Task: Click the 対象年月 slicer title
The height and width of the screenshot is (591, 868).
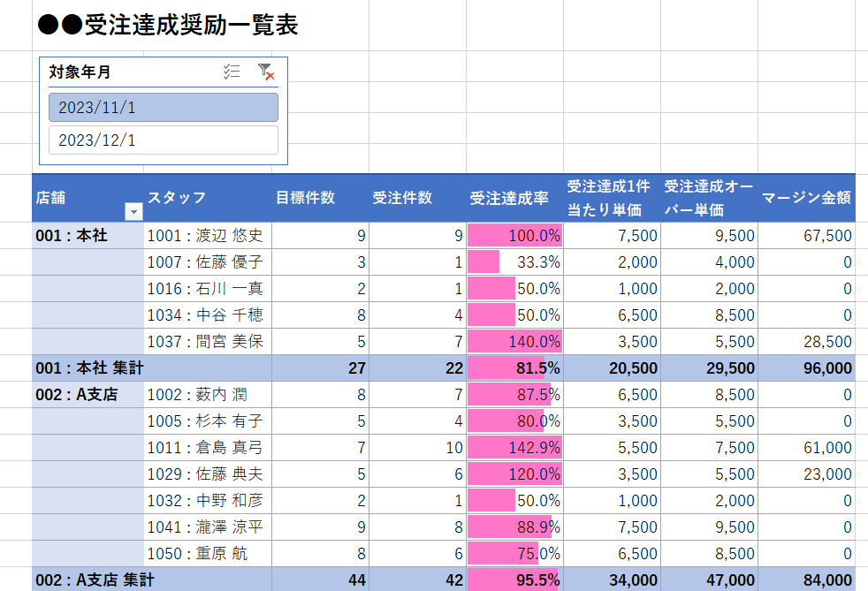Action: point(80,72)
